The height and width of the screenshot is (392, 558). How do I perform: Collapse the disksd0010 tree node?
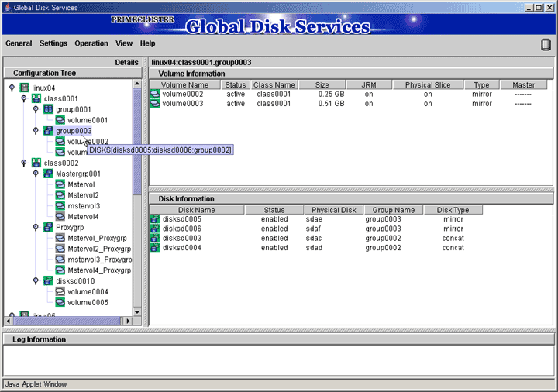point(36,280)
